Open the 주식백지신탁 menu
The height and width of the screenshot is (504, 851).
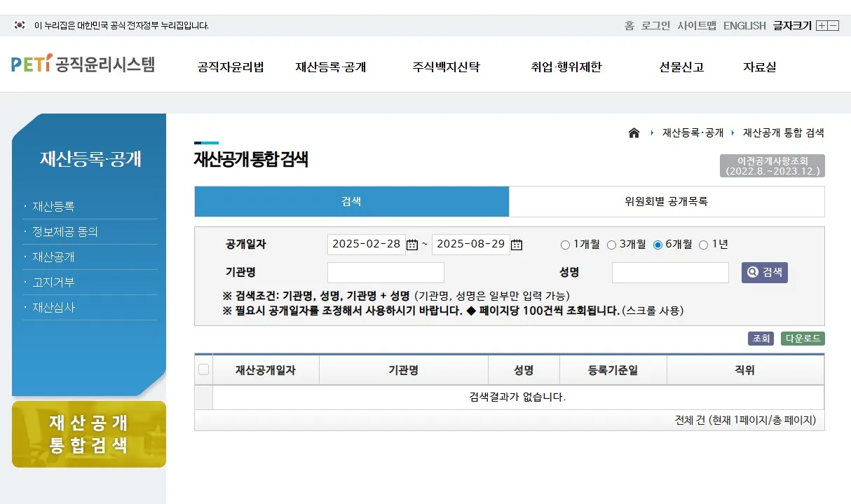tap(445, 67)
